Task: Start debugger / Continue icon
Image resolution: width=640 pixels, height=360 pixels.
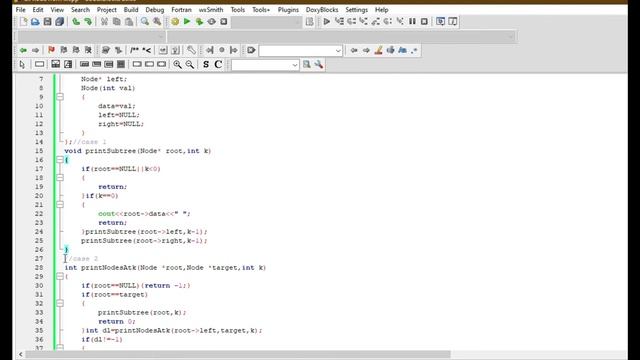Action: 327,22
